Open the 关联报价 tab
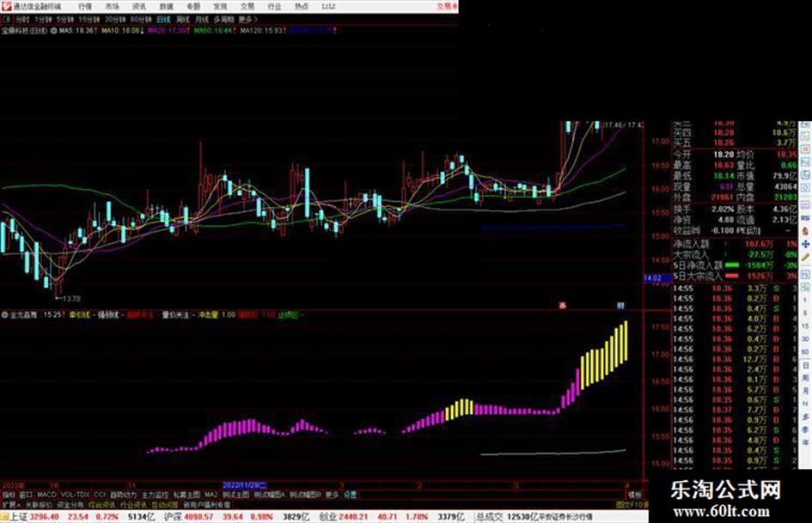This screenshot has width=812, height=523. pyautogui.click(x=39, y=505)
